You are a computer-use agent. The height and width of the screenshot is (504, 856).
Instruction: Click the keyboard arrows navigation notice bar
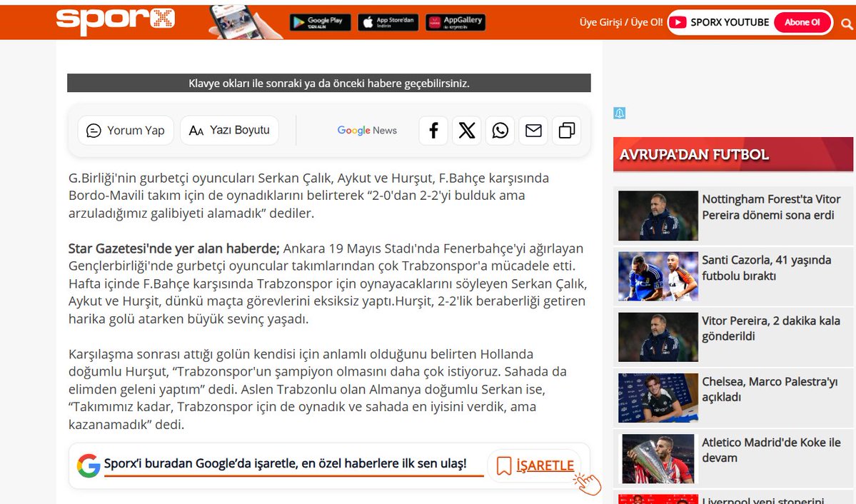pyautogui.click(x=328, y=83)
